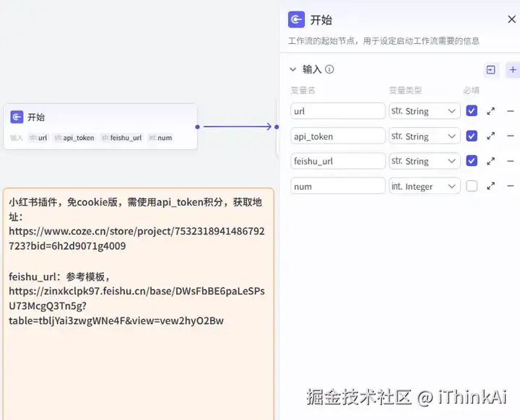Uncheck required for the feishu_url variable
This screenshot has height=420, width=520.
(x=472, y=161)
